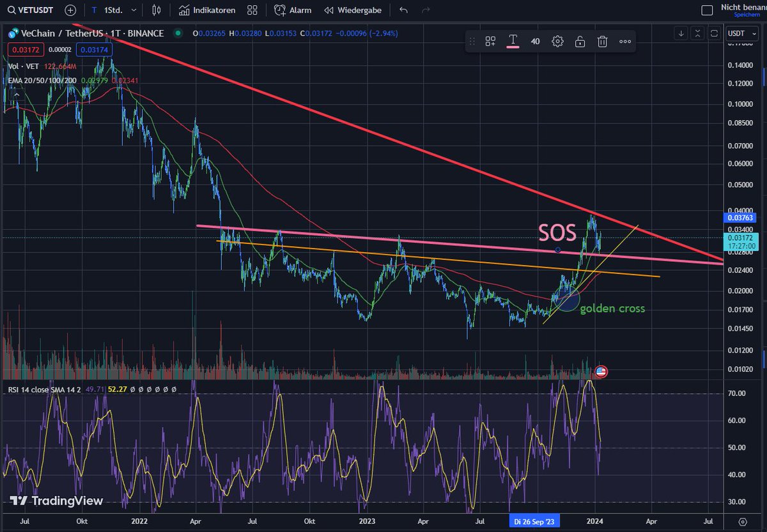The image size is (767, 532).
Task: Open the font size 40 dropdown
Action: tap(536, 42)
